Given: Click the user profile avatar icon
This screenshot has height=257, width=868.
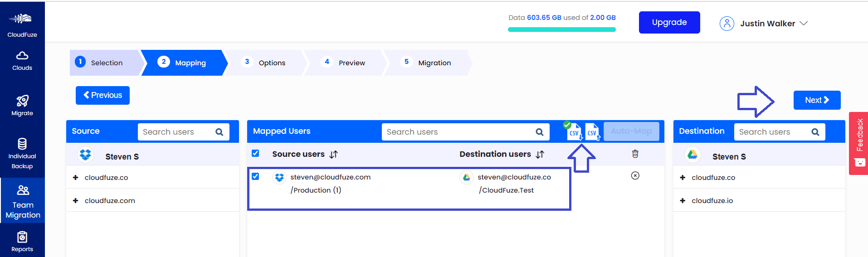Looking at the screenshot, I should (x=727, y=24).
